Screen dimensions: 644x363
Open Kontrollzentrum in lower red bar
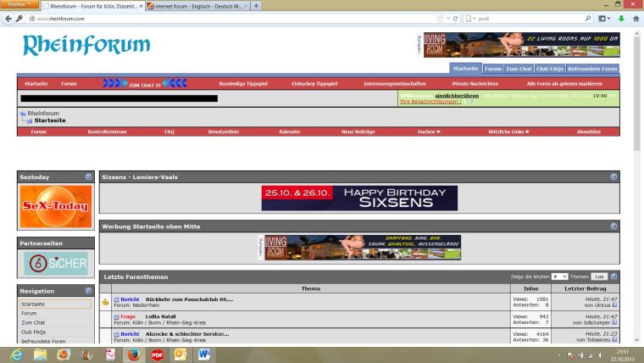pyautogui.click(x=107, y=132)
